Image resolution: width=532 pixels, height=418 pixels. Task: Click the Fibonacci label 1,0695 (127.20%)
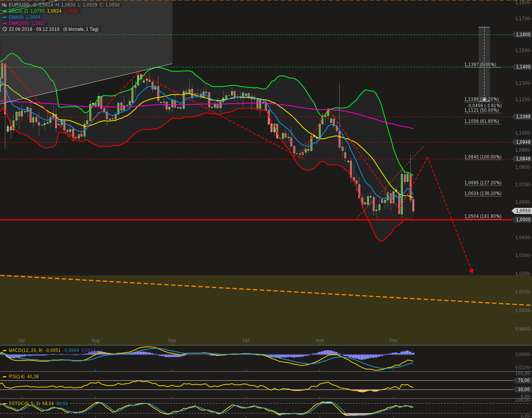coord(483,183)
